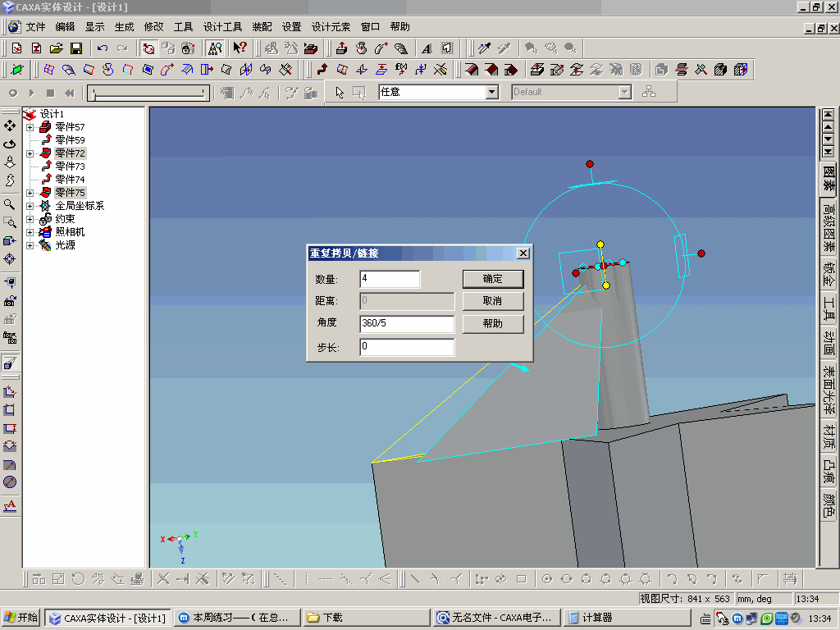Screen dimensions: 840x630
Task: Click the context help arrow-question icon
Action: click(x=240, y=48)
